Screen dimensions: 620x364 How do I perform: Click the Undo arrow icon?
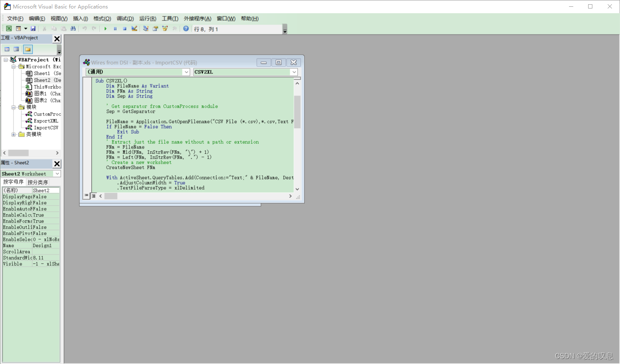click(x=85, y=28)
